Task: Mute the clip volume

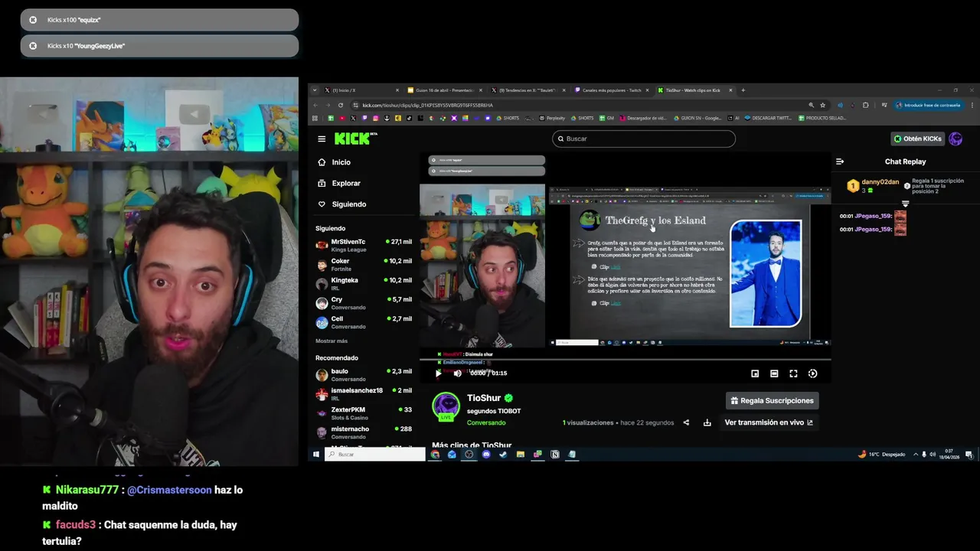Action: tap(457, 373)
